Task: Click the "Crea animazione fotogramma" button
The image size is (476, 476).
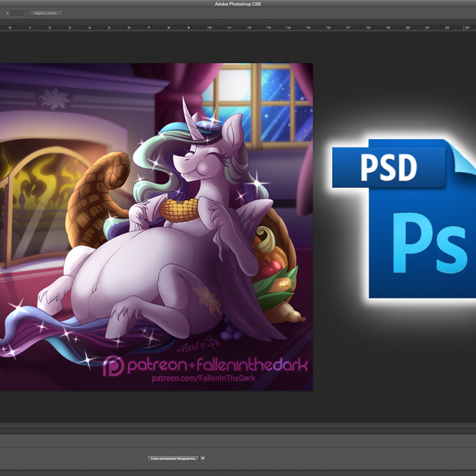Action: click(173, 458)
